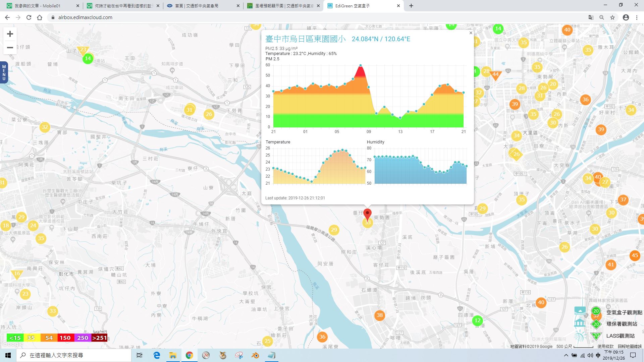Select the orange AirBox marker 45

coord(635,255)
